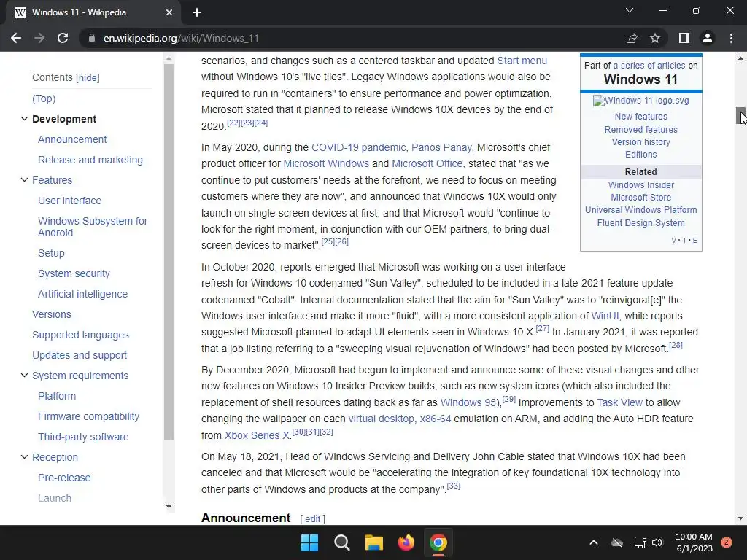Edit the Announcement section
Screen dimensions: 747x560
point(312,519)
